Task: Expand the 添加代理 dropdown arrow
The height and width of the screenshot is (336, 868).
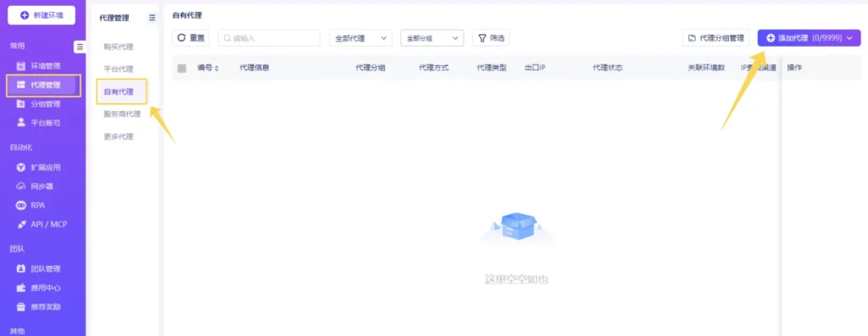Action: coord(849,37)
